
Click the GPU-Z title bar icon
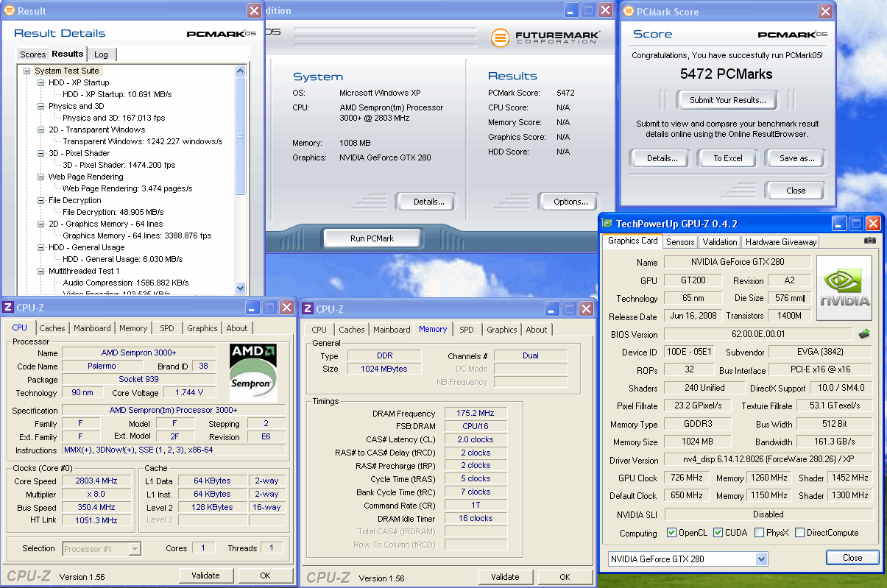pyautogui.click(x=607, y=224)
